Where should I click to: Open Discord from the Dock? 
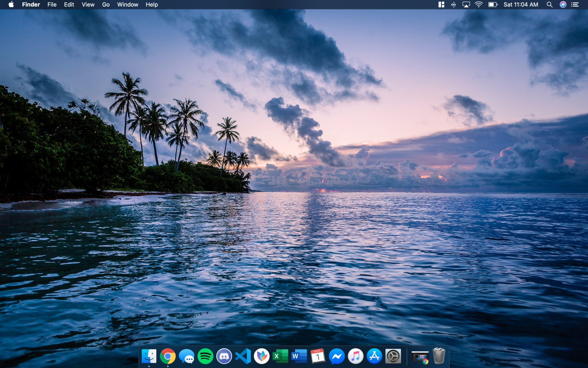coord(224,356)
